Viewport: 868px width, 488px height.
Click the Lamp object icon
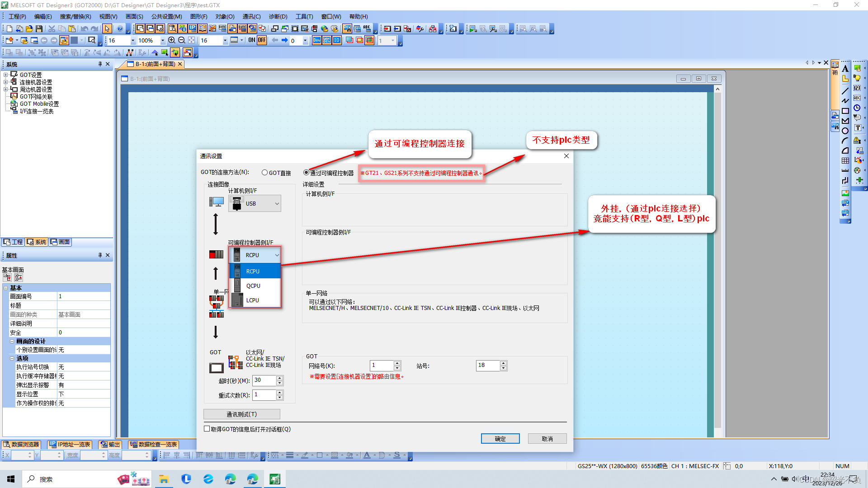(857, 78)
